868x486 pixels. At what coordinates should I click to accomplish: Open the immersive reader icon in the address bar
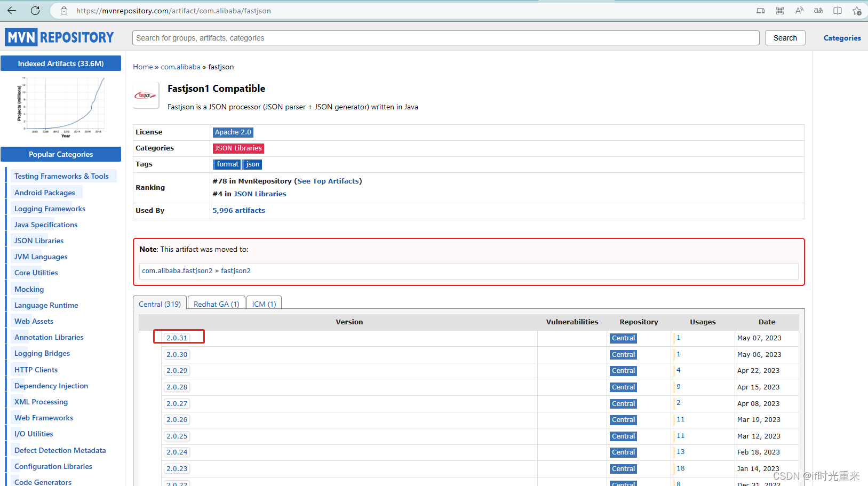tap(760, 11)
